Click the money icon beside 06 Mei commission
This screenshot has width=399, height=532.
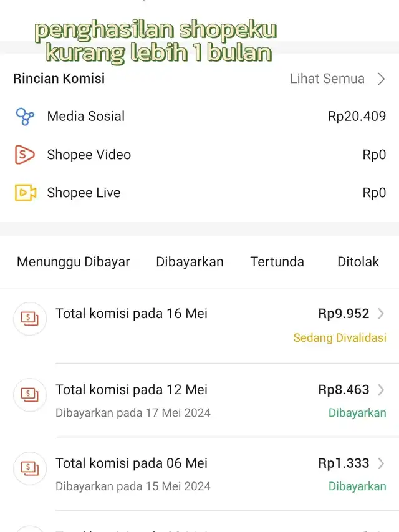pos(29,468)
